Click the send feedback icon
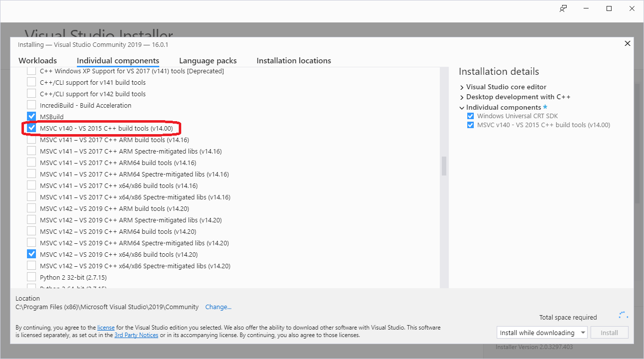The width and height of the screenshot is (644, 359). 563,8
